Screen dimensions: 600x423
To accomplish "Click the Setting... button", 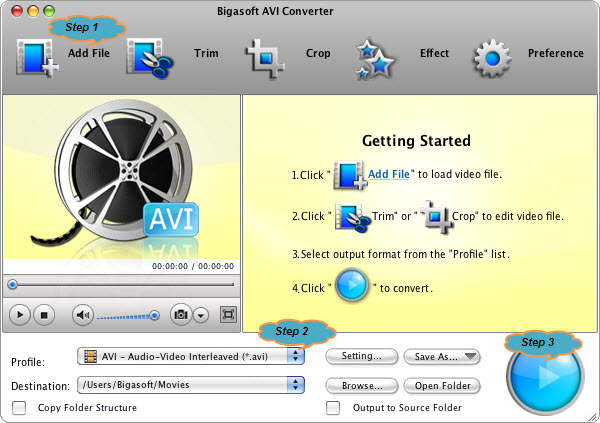I will click(362, 356).
